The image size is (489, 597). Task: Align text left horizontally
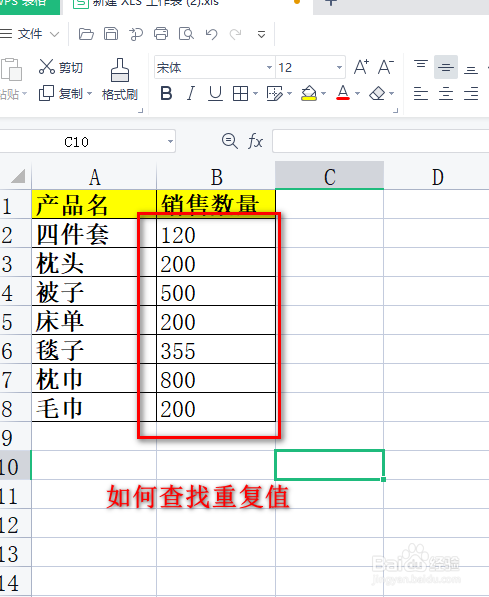pyautogui.click(x=421, y=93)
